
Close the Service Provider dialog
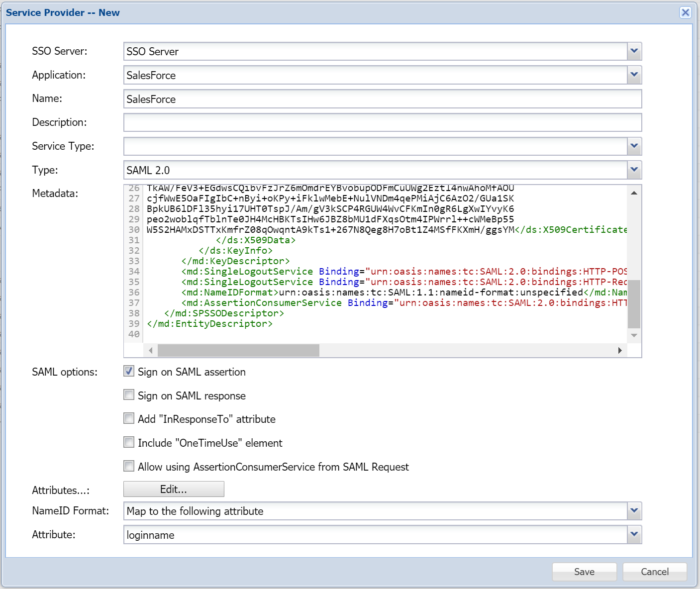pyautogui.click(x=685, y=12)
